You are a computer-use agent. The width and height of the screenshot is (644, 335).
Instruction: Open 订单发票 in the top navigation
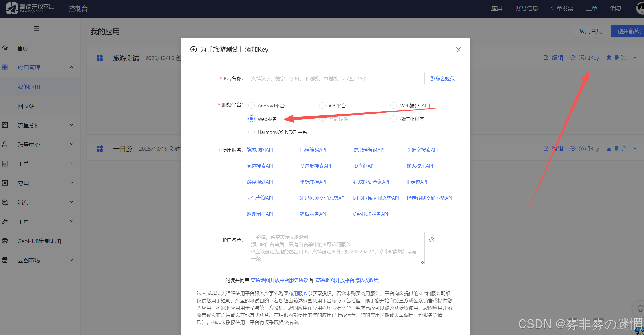pyautogui.click(x=562, y=9)
